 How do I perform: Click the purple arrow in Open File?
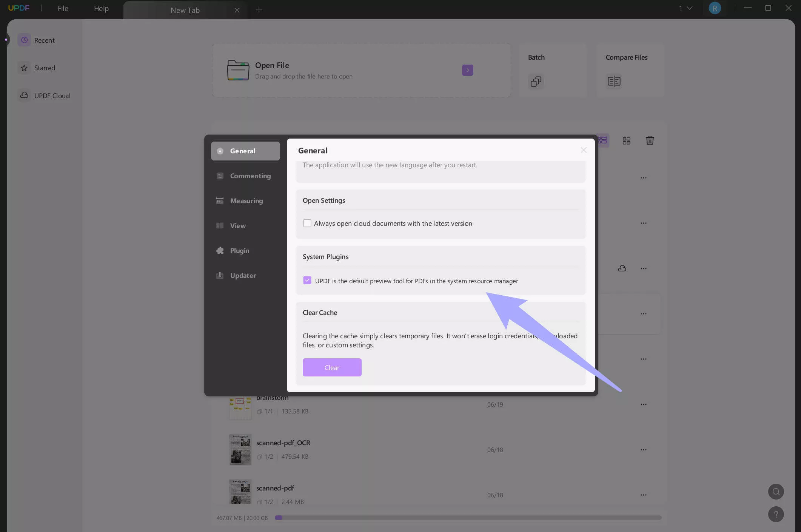[x=467, y=70]
